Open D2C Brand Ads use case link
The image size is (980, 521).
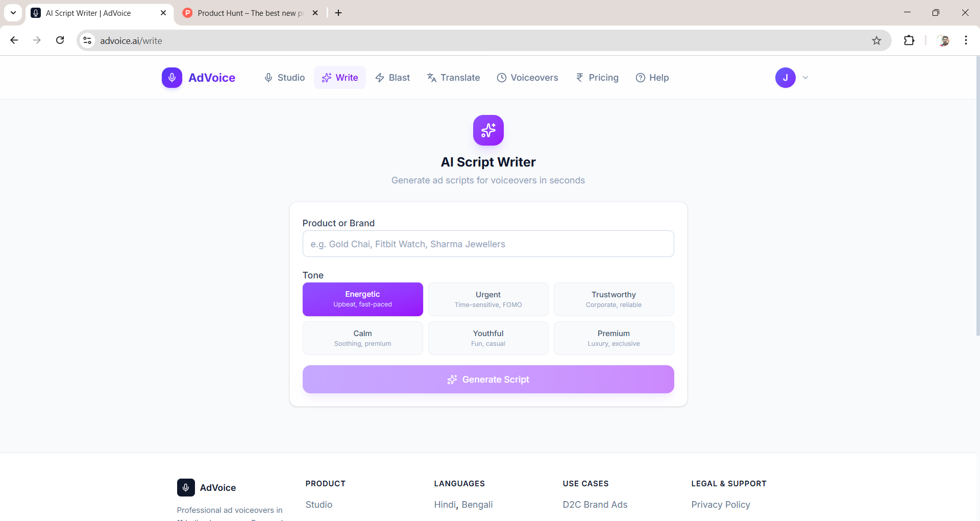[x=595, y=505]
